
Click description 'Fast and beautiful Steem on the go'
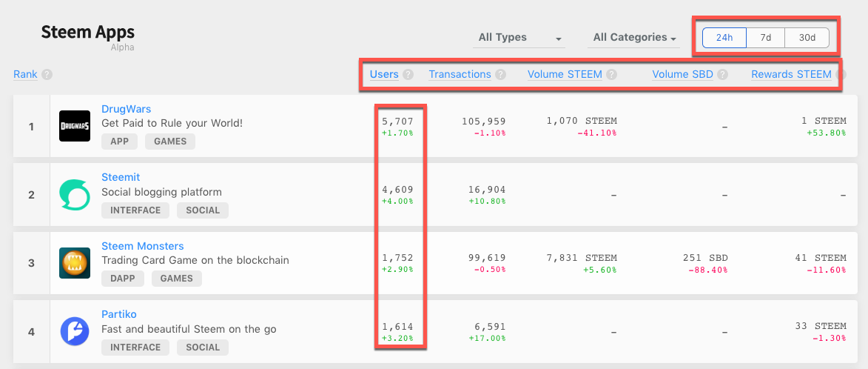[x=189, y=329]
